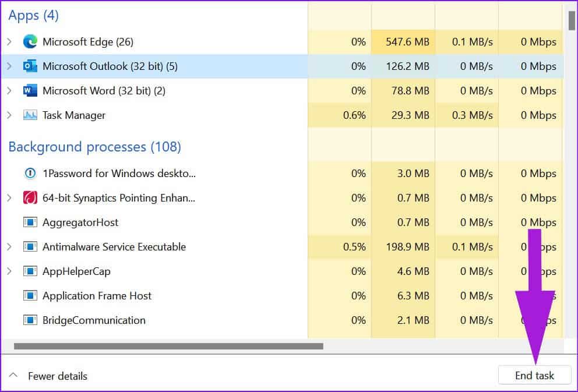Click Edge's 0.1 MB/s disk cell
Viewport: 578px width, 392px height.
click(467, 42)
